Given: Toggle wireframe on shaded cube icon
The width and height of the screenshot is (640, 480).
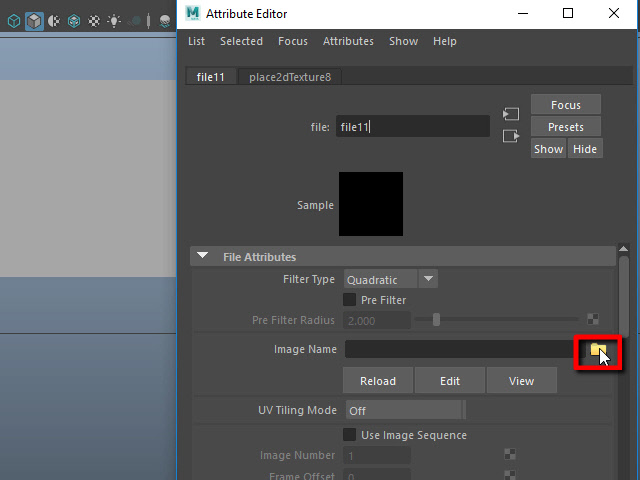Looking at the screenshot, I should pos(74,20).
